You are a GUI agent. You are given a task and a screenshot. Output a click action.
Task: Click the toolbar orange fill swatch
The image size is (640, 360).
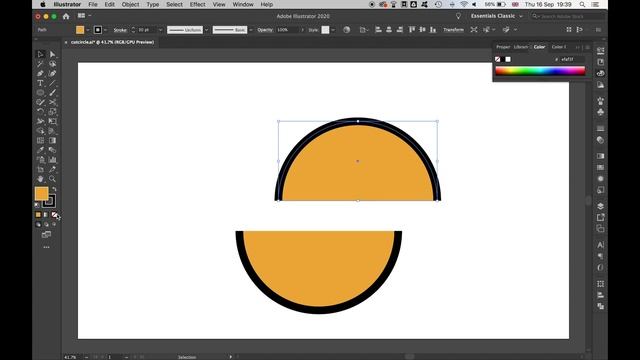[41, 193]
